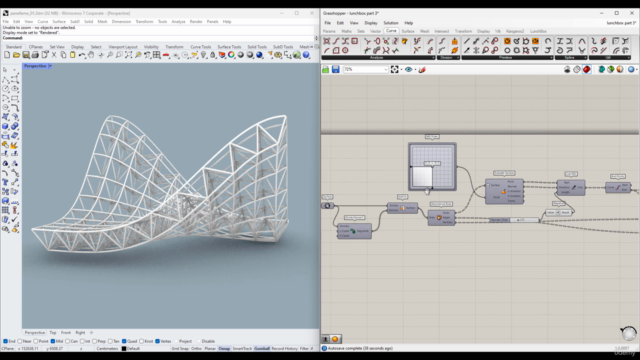This screenshot has width=640, height=360.
Task: Toggle the Mid osnap checkbox
Action: point(53,341)
